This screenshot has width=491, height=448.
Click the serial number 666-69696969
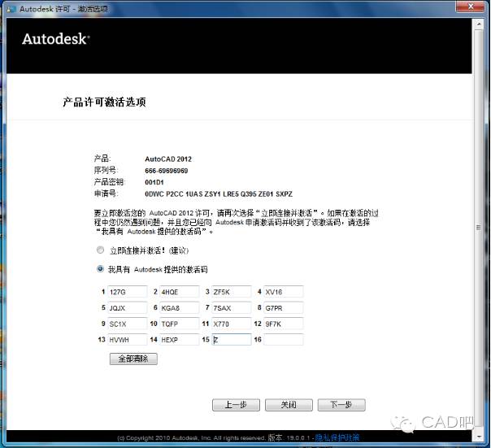tap(167, 171)
